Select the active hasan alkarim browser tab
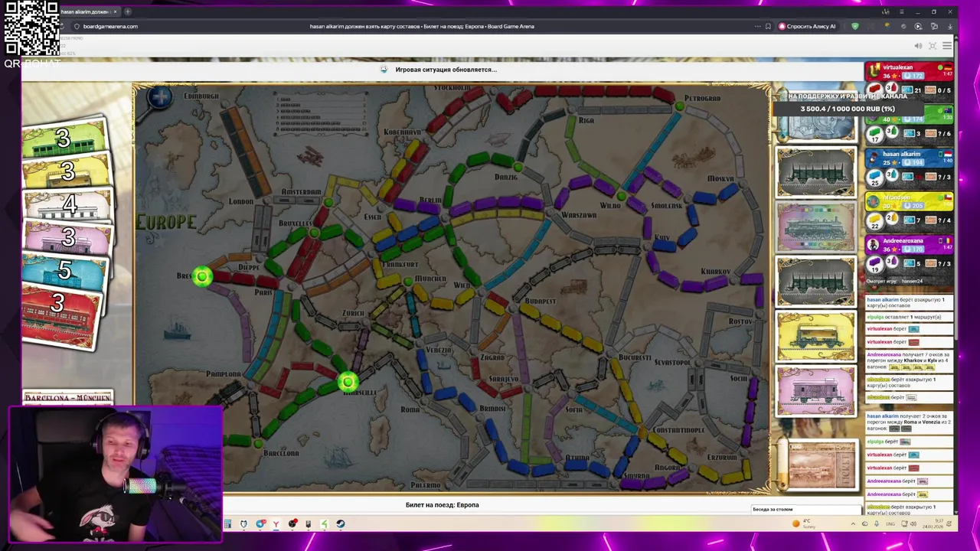Screen dimensions: 980x551 click(x=87, y=11)
